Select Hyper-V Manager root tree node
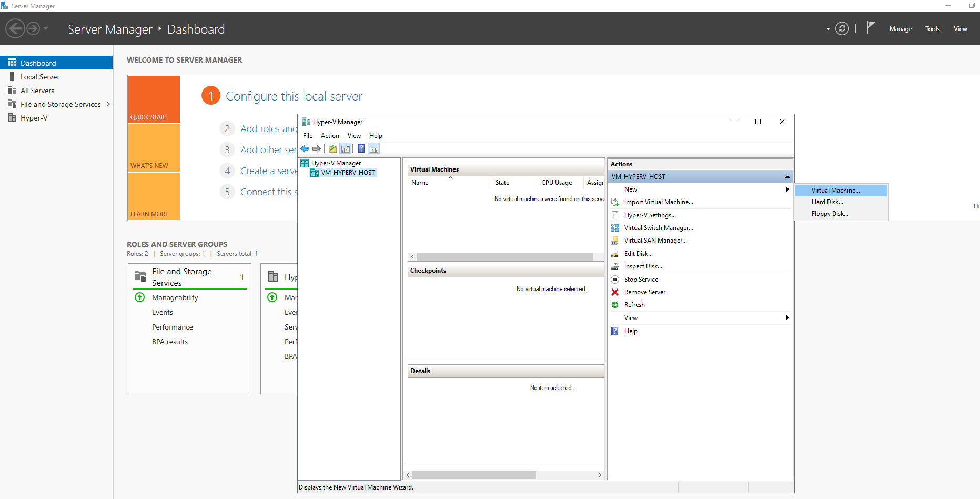Image resolution: width=980 pixels, height=499 pixels. coord(336,163)
